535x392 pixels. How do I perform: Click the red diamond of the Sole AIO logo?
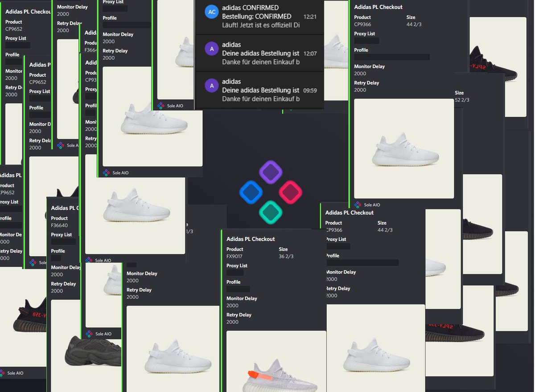tap(291, 192)
